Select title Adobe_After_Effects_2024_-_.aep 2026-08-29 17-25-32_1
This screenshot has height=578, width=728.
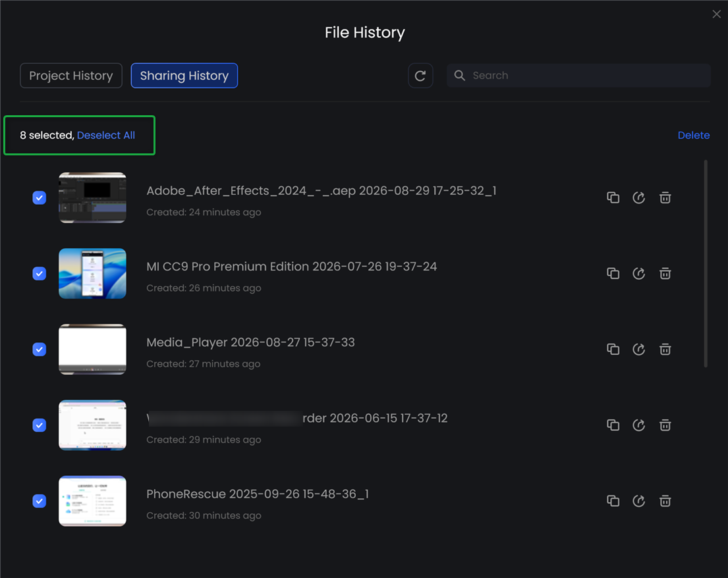click(322, 191)
